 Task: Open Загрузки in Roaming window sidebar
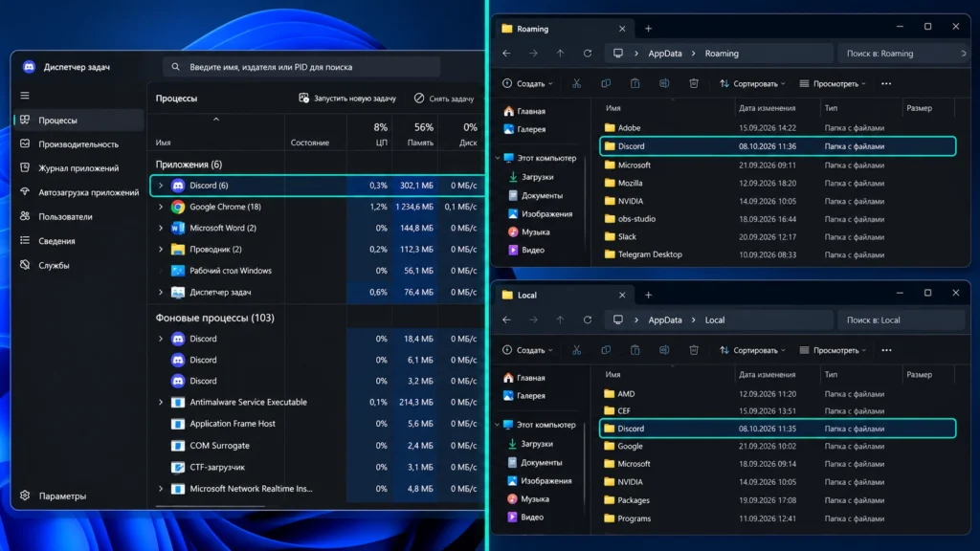tap(538, 177)
